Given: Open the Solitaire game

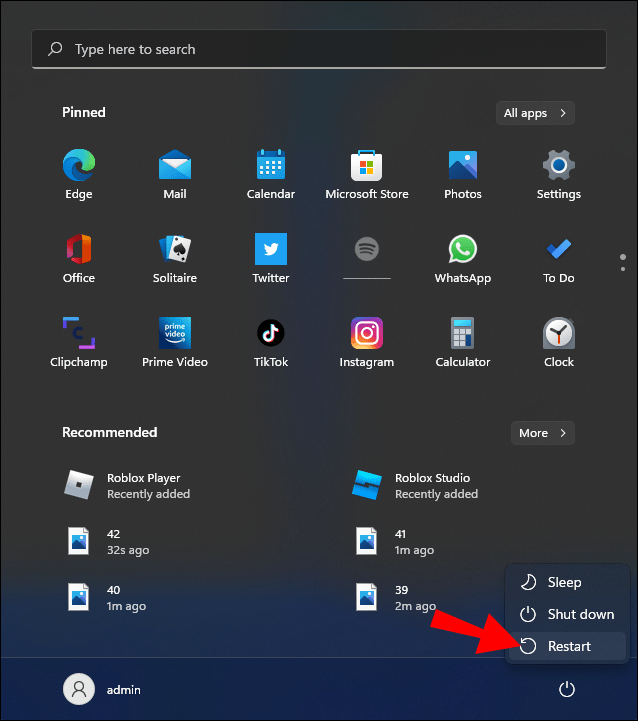Looking at the screenshot, I should tap(175, 258).
